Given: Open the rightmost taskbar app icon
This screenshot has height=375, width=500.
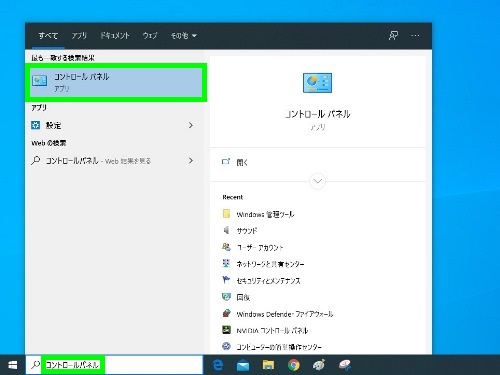Looking at the screenshot, I should pyautogui.click(x=345, y=365).
